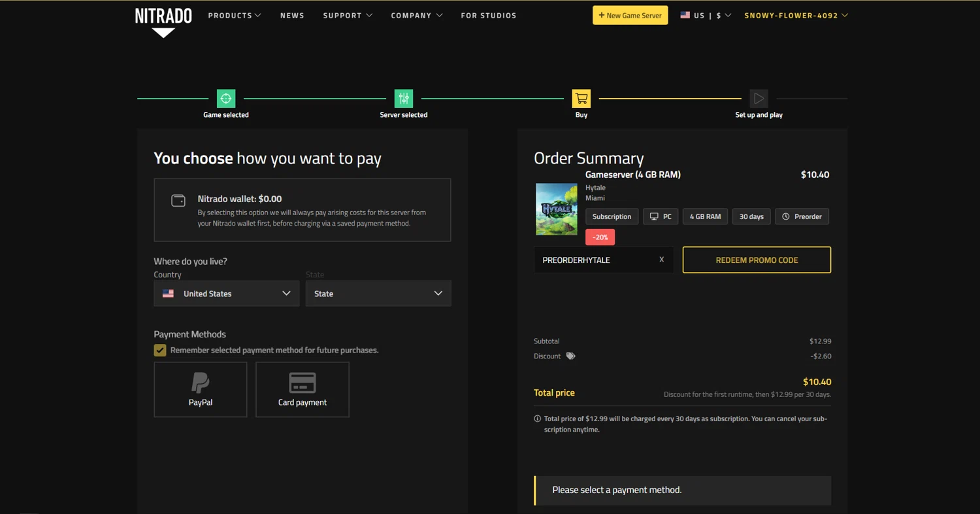Click the 4 GB RAM tag
The height and width of the screenshot is (514, 980).
click(705, 216)
